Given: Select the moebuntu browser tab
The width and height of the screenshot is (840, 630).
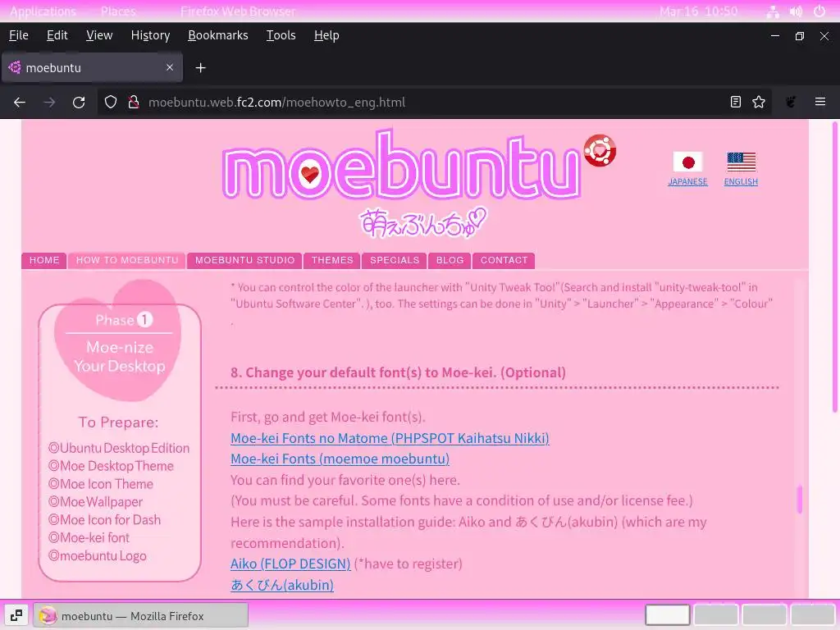Looking at the screenshot, I should [x=92, y=67].
